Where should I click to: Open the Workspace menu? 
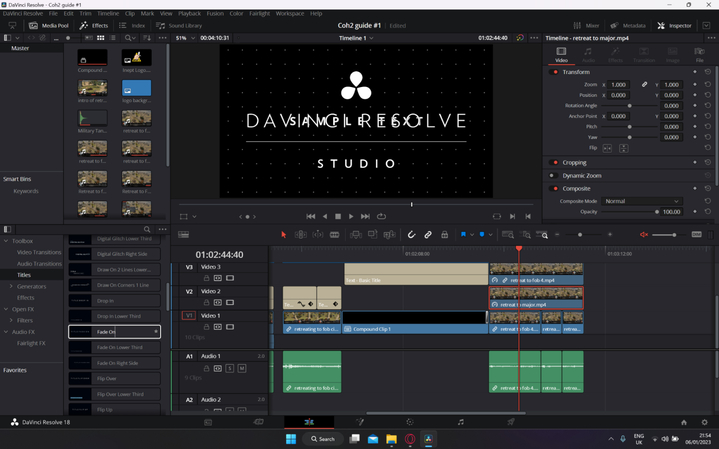click(x=289, y=13)
